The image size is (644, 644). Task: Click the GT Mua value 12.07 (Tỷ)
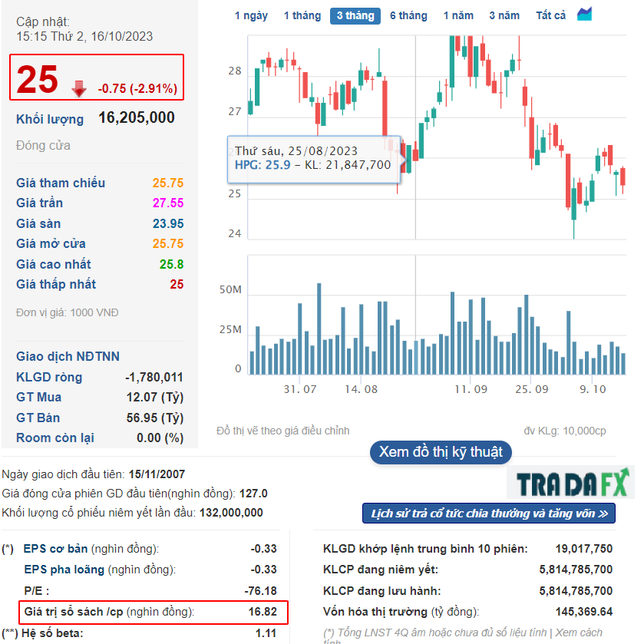click(x=155, y=398)
